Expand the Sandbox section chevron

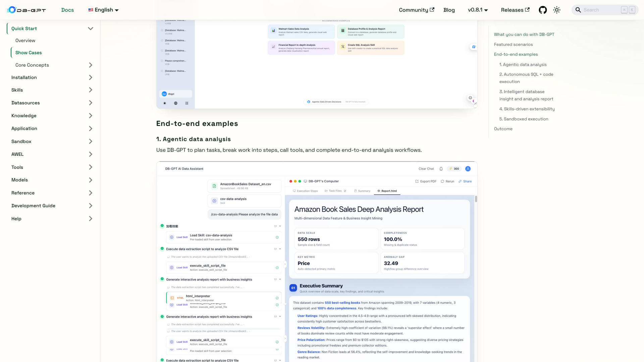pos(90,141)
